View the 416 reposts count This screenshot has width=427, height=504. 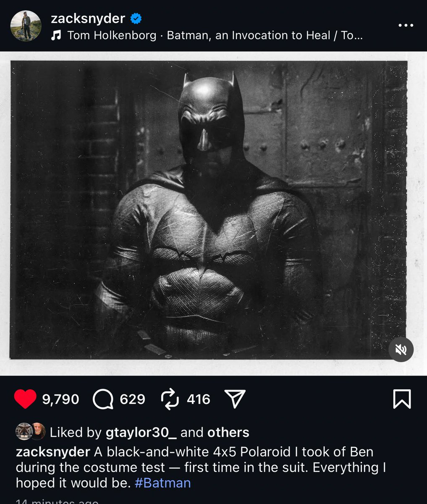pyautogui.click(x=199, y=399)
